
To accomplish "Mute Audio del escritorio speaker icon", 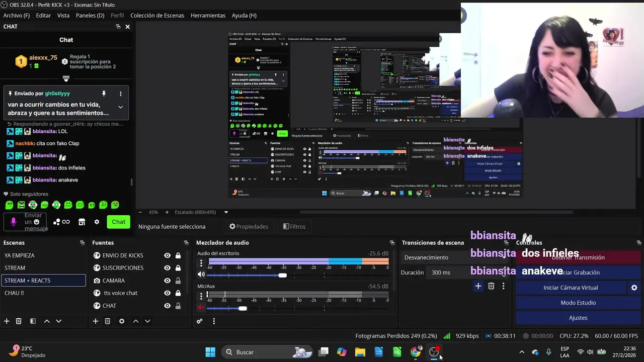I will [x=201, y=275].
